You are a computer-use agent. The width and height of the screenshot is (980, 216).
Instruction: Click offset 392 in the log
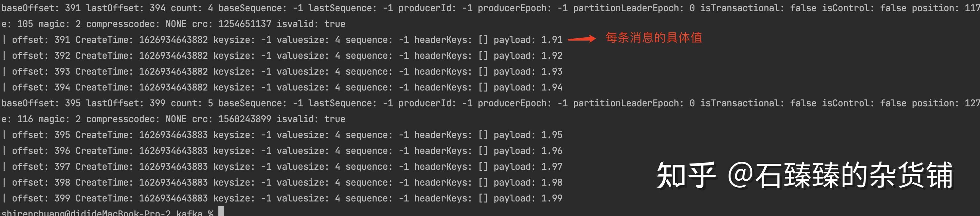coord(62,56)
